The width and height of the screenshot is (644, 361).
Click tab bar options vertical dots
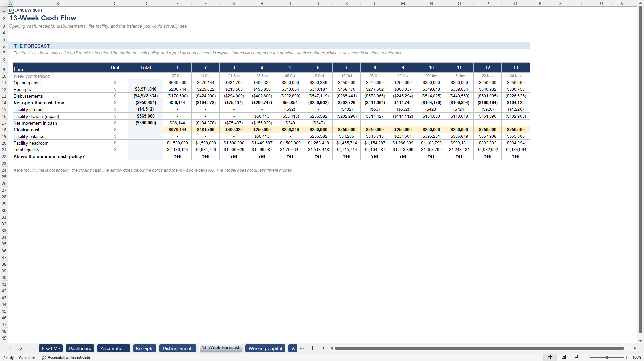coord(324,348)
